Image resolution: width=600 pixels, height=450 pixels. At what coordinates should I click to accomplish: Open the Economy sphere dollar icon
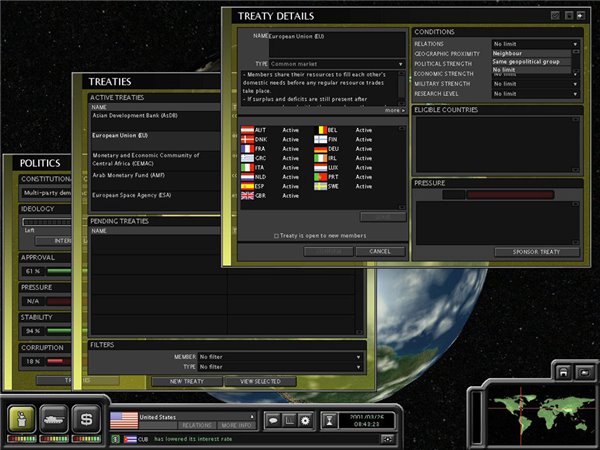86,419
